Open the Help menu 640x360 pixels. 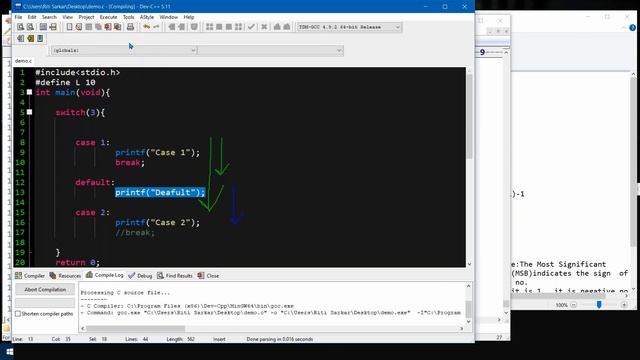click(x=189, y=17)
